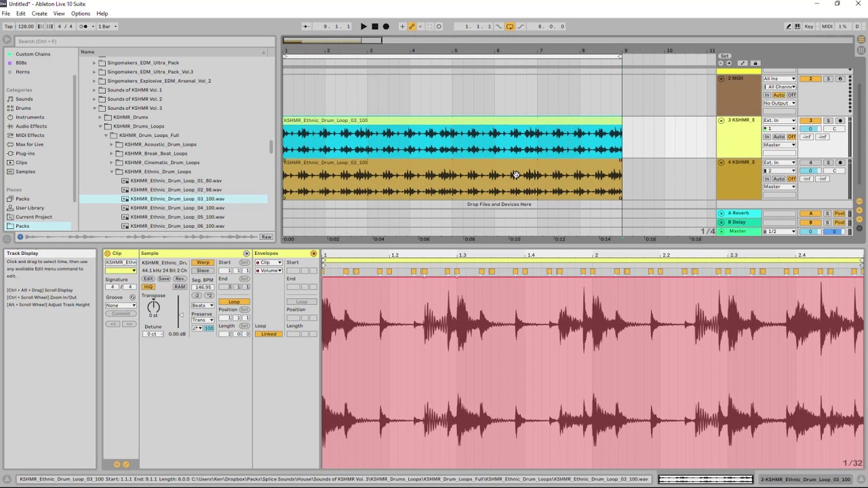Select Sounds category in browser

tap(24, 99)
